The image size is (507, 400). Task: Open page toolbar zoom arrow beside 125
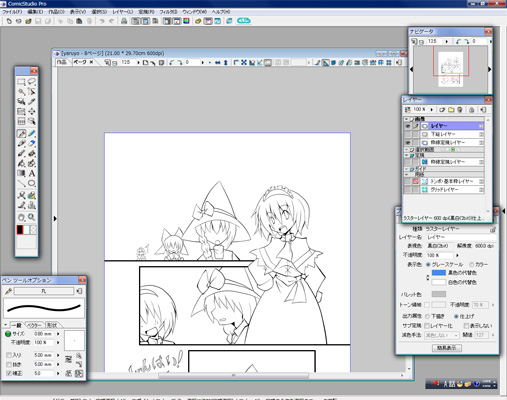[x=138, y=62]
